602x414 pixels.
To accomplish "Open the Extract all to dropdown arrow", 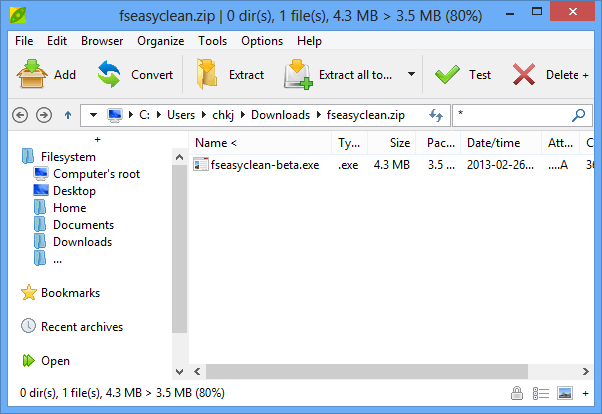I will pyautogui.click(x=410, y=74).
